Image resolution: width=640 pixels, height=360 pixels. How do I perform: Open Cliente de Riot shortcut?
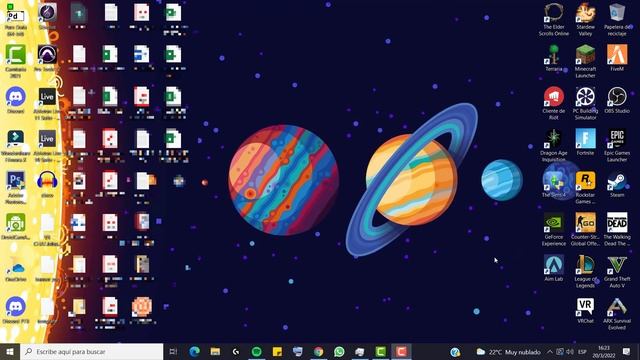coord(553,103)
